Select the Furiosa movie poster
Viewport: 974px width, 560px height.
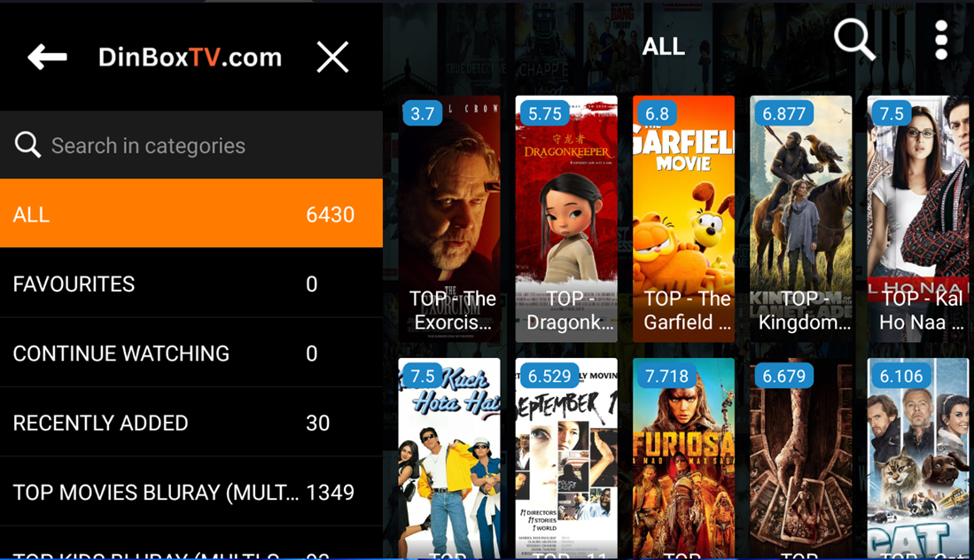pos(683,458)
